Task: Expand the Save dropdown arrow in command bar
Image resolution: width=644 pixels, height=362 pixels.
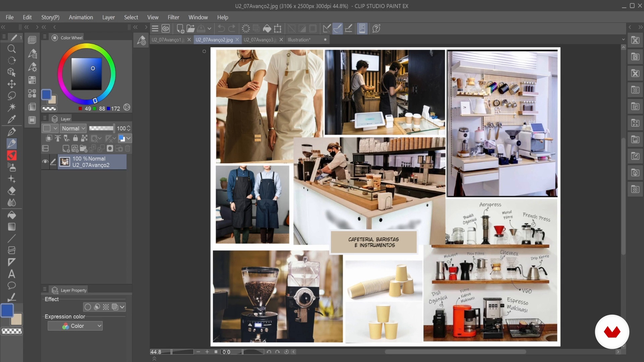Action: [209, 29]
